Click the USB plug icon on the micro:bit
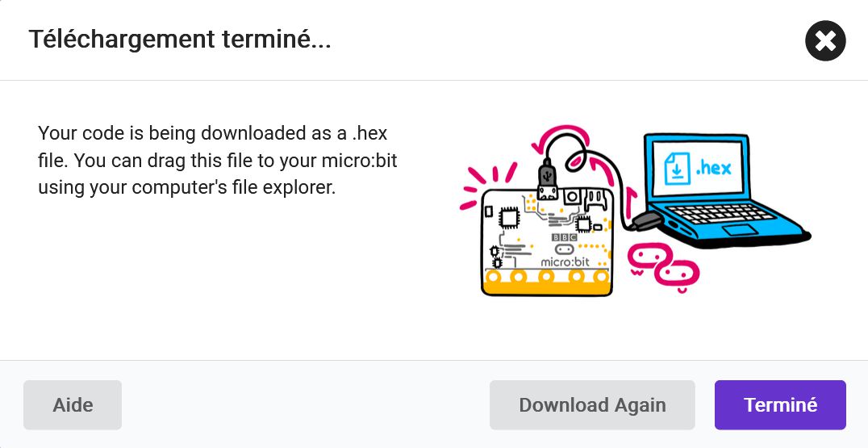868x448 pixels. click(x=548, y=178)
